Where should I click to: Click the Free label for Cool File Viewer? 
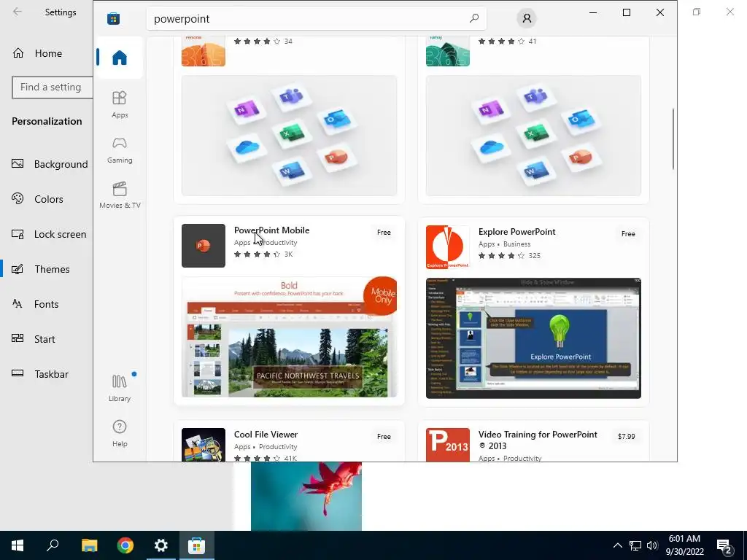coord(384,436)
